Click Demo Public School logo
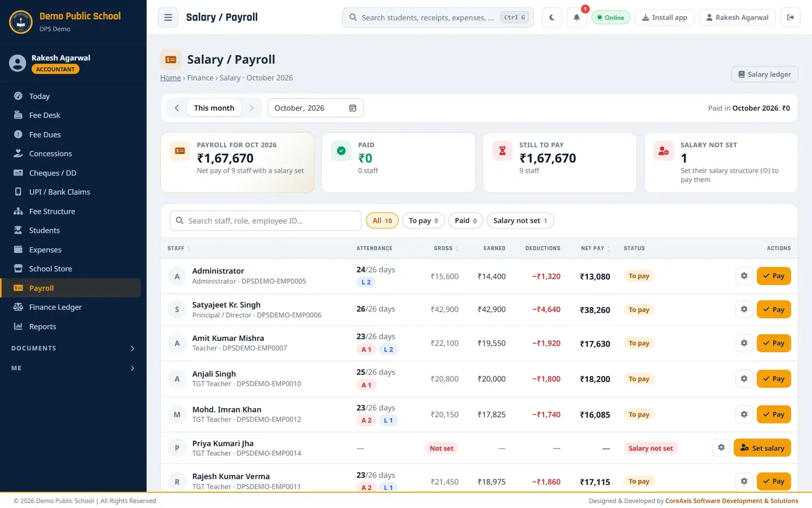 pyautogui.click(x=21, y=22)
